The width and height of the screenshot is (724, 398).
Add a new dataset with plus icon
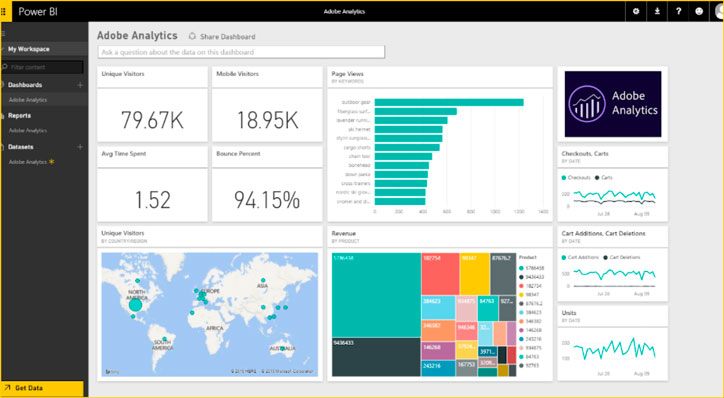(80, 147)
